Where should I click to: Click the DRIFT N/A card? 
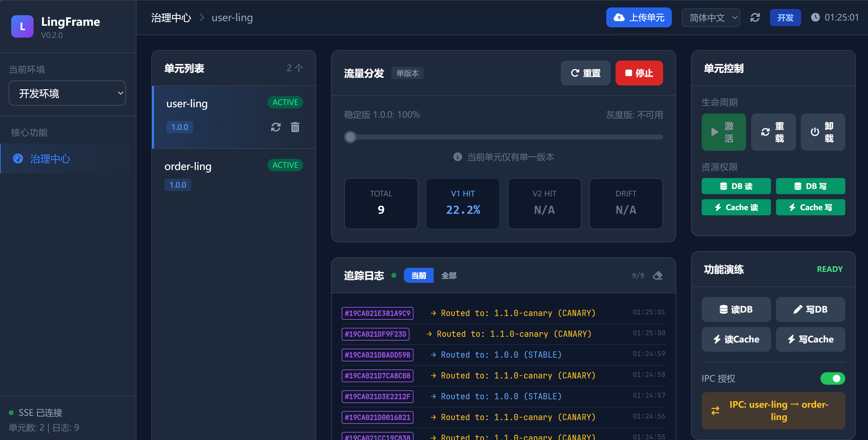tap(626, 204)
